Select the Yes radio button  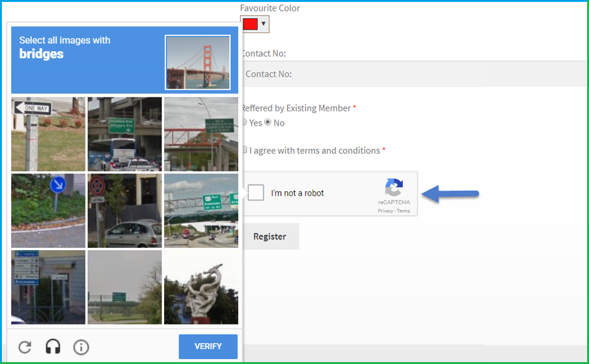pos(245,123)
